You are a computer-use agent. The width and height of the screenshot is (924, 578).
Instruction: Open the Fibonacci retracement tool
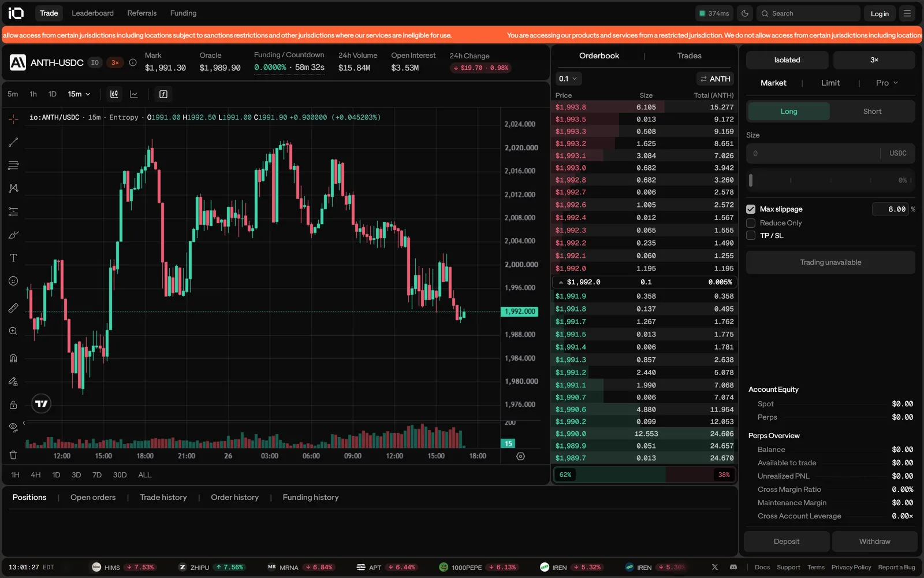tap(13, 165)
